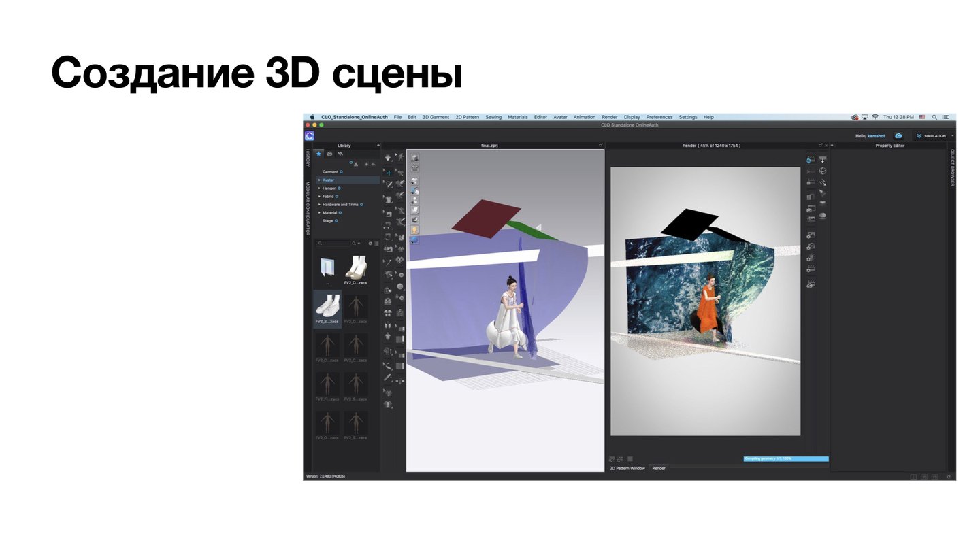The height and width of the screenshot is (551, 980).
Task: Click the CLO logo icon below the window controls
Action: pos(310,136)
